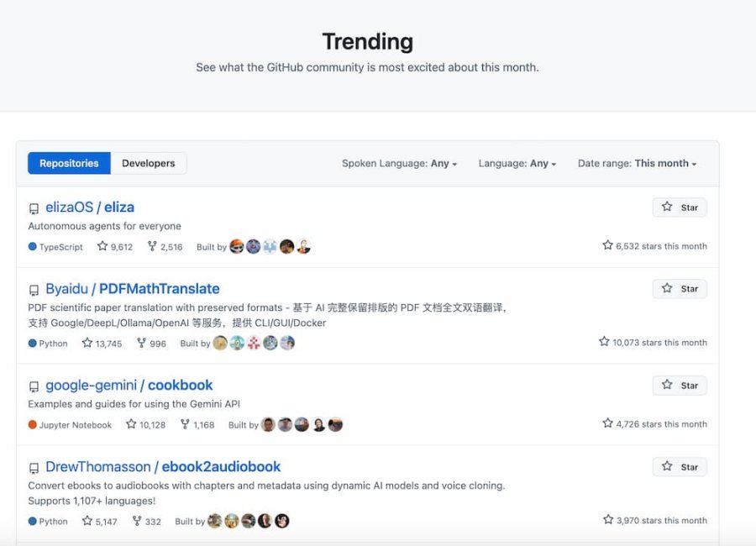
Task: Click the fork icon count for elizaOS/eliza
Action: (165, 247)
